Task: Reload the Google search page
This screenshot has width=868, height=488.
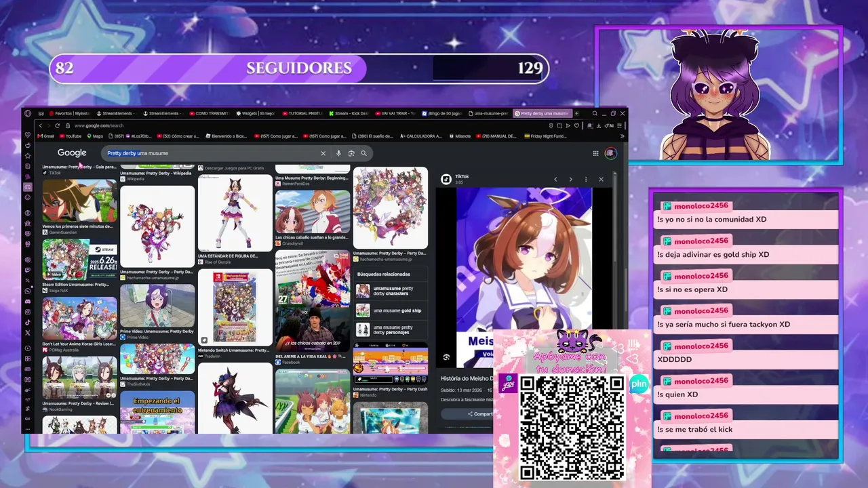Action: 58,125
